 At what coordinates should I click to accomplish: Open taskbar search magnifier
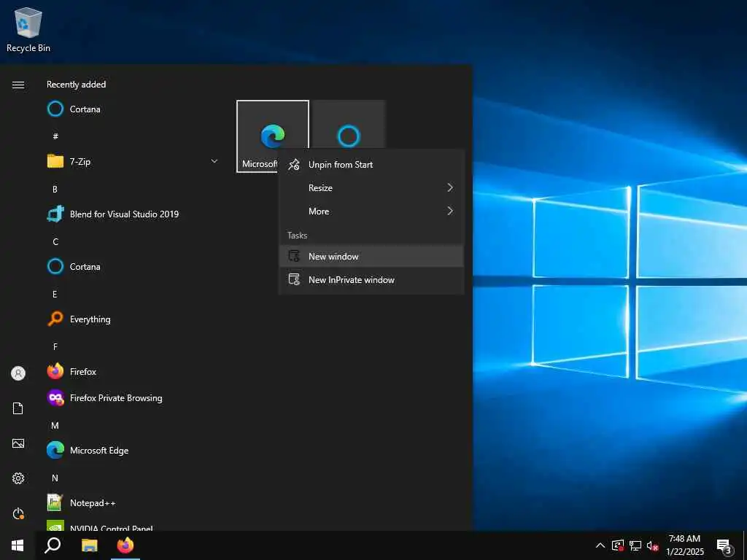pos(53,545)
